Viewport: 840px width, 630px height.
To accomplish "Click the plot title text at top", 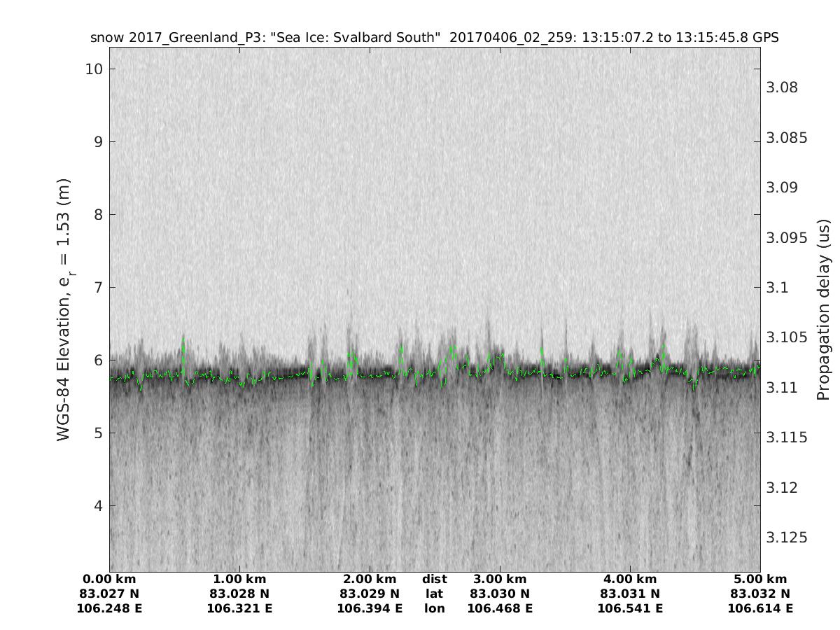I will point(434,38).
